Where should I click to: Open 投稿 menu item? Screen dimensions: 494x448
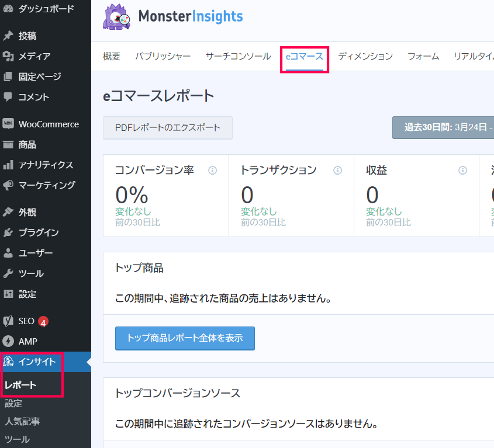[27, 36]
